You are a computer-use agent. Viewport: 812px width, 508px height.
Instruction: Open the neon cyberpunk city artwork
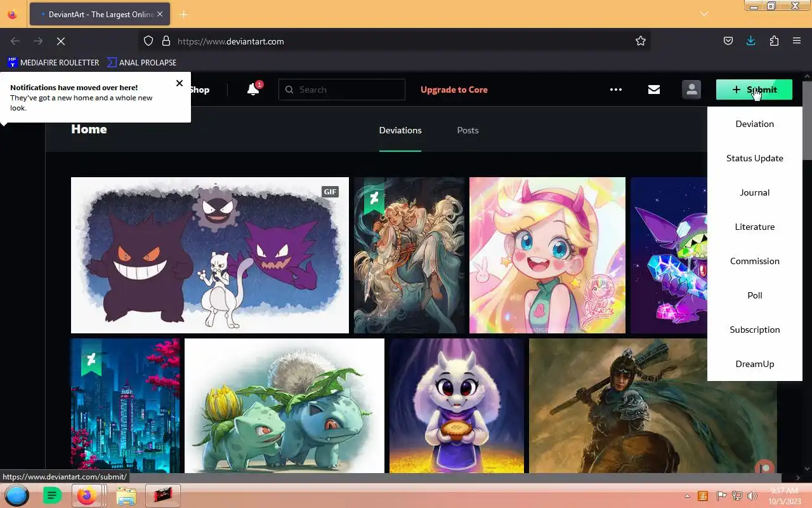coord(125,406)
